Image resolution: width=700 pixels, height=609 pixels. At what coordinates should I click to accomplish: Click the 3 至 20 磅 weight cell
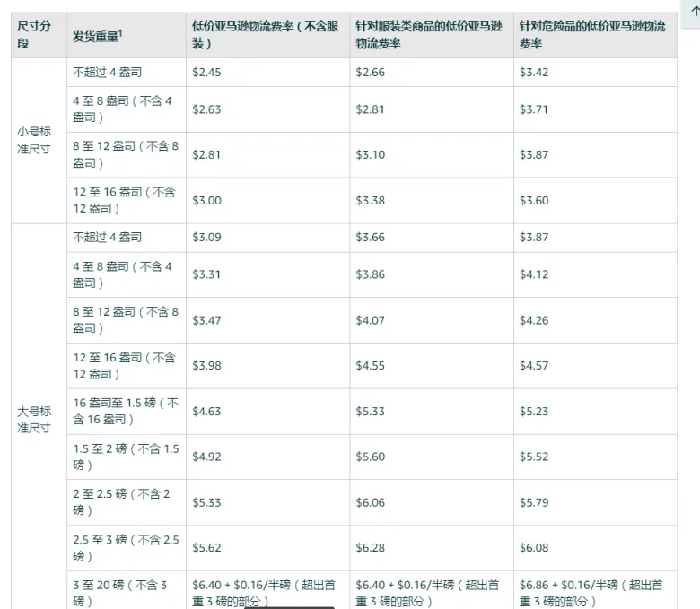point(127,590)
